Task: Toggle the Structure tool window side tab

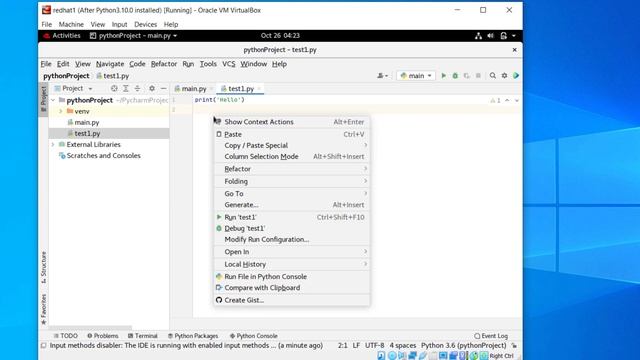Action: point(43,267)
